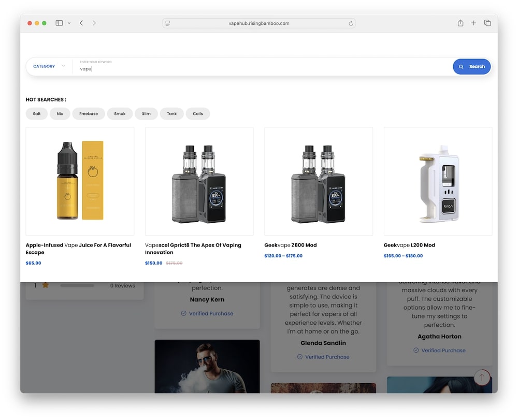Click Verified Purchase under Nancy Kern
The image size is (518, 420).
[207, 313]
